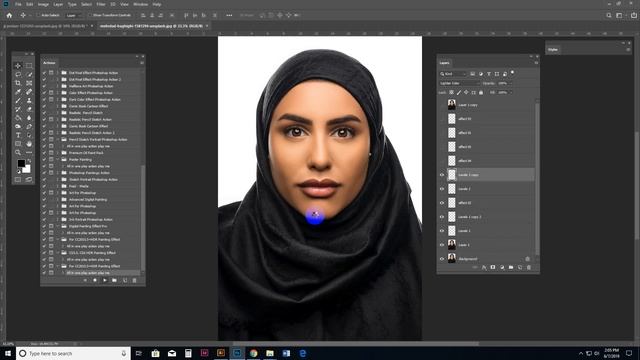
Task: Open the Window menu
Action: (140, 4)
